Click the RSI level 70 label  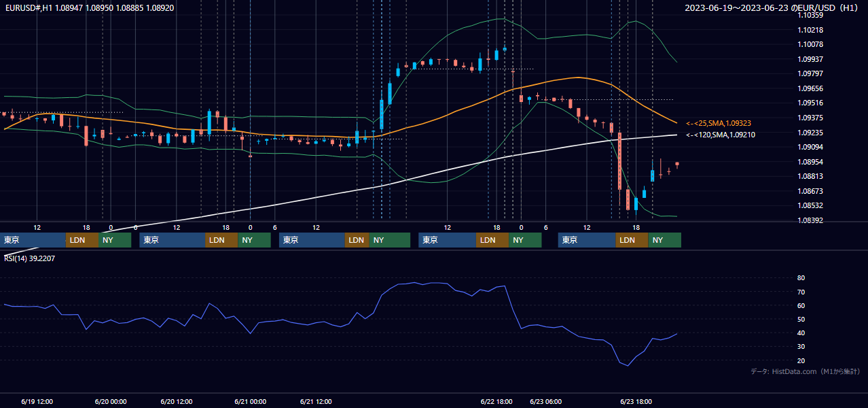(x=801, y=292)
